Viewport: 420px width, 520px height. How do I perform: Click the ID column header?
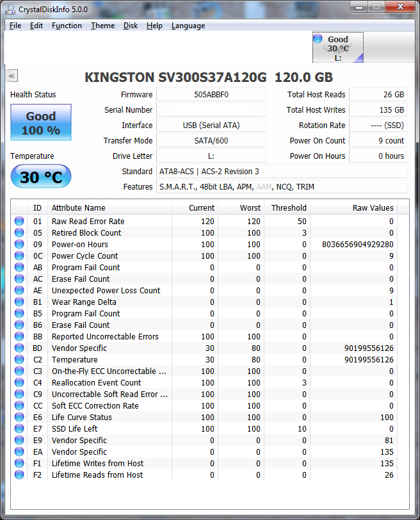pos(37,208)
